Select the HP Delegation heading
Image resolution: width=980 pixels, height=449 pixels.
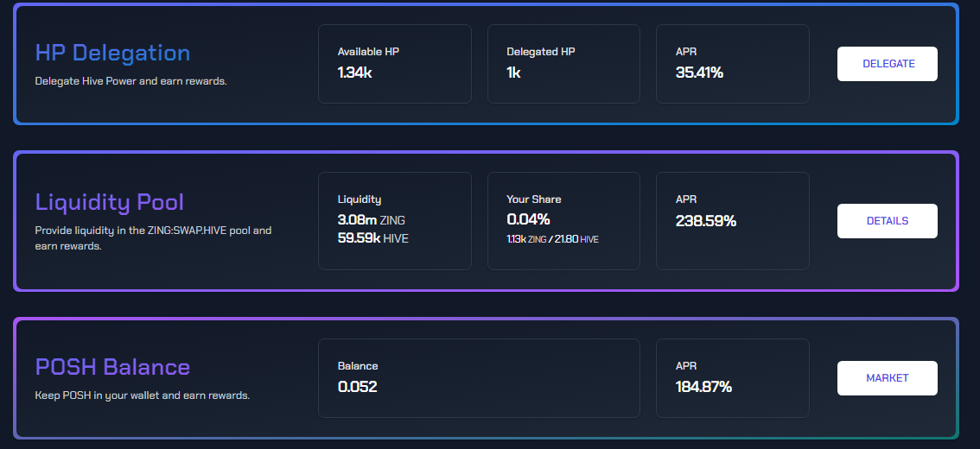click(112, 53)
